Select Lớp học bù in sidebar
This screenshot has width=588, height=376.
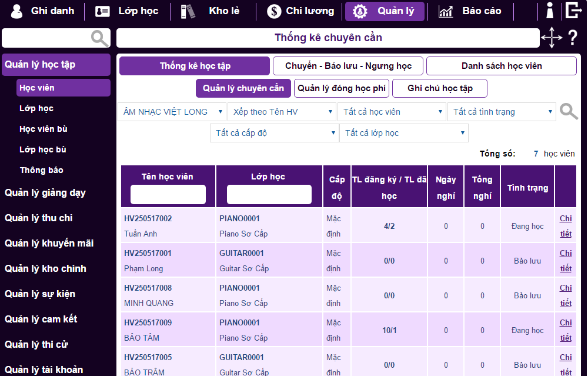point(43,149)
